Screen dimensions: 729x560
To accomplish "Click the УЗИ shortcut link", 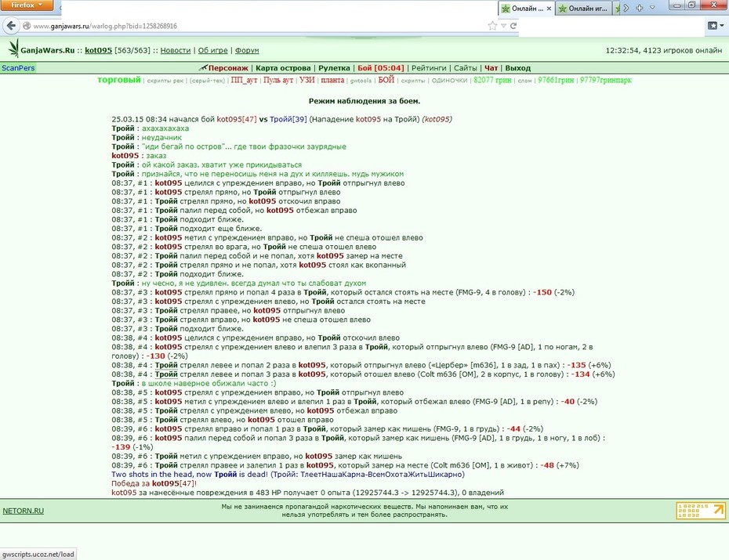I will 306,81.
